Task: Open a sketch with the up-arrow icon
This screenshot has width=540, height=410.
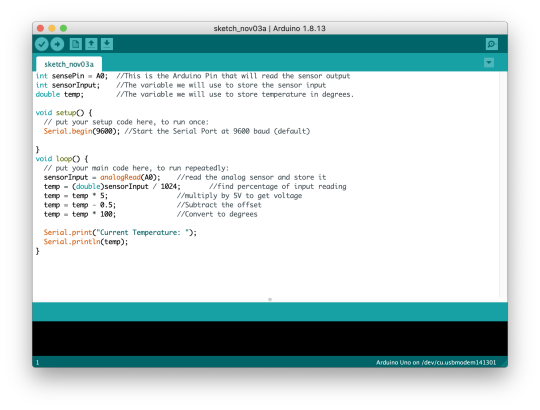Action: click(x=91, y=44)
